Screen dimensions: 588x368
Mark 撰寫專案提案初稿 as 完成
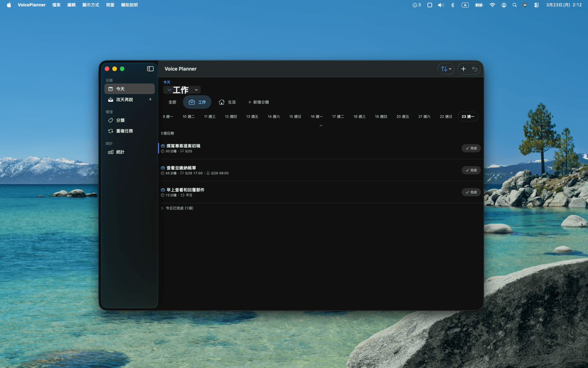[x=471, y=148]
